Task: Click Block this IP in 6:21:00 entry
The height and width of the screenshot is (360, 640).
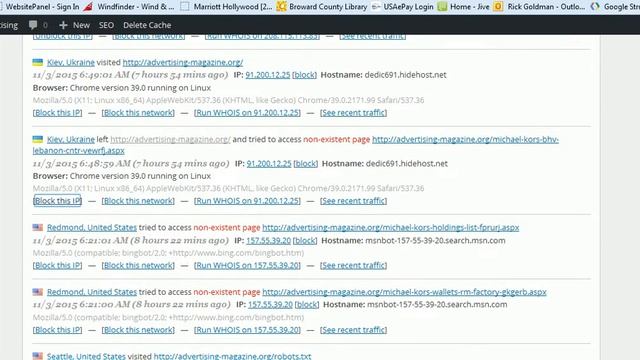Action: pos(58,330)
